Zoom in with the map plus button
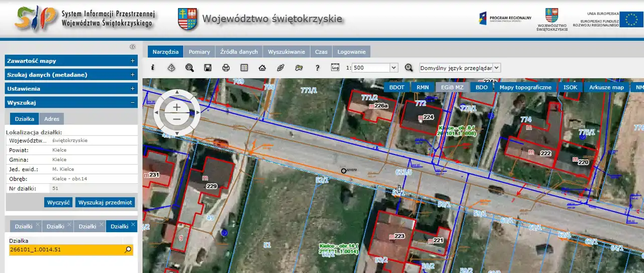The image size is (644, 273). pos(177,107)
